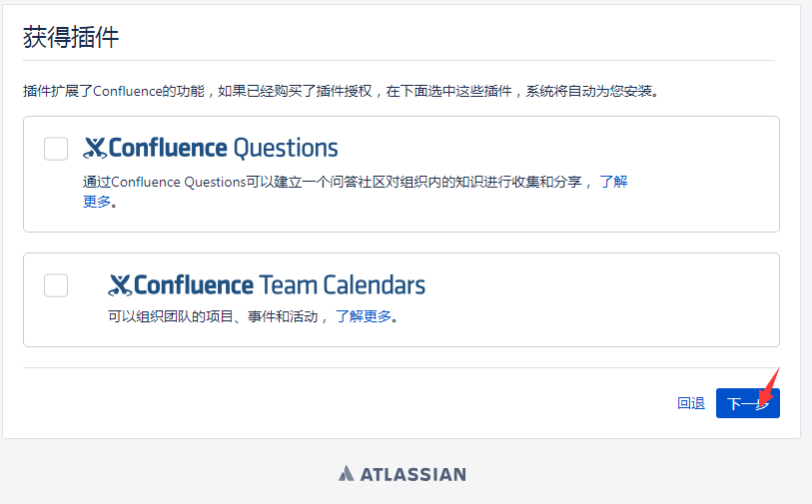Check the Confluence Questions plugin checkbox
This screenshot has width=812, height=504.
[x=56, y=149]
